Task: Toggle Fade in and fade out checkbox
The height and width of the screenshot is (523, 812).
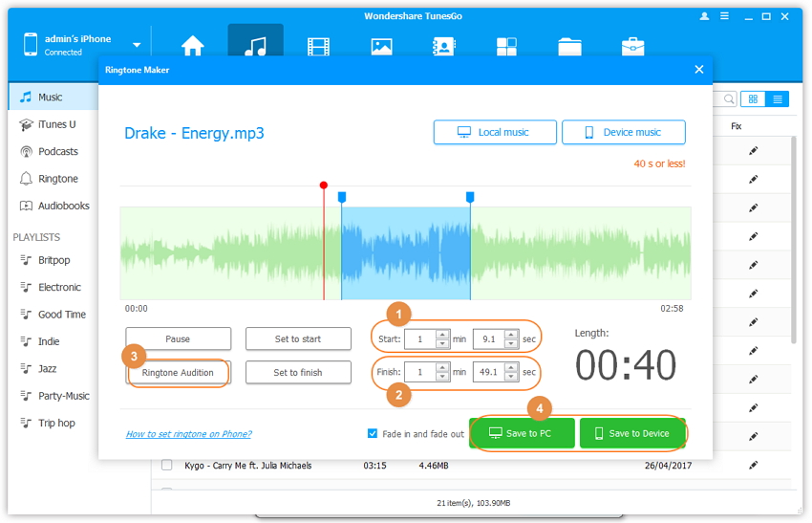Action: pos(373,433)
